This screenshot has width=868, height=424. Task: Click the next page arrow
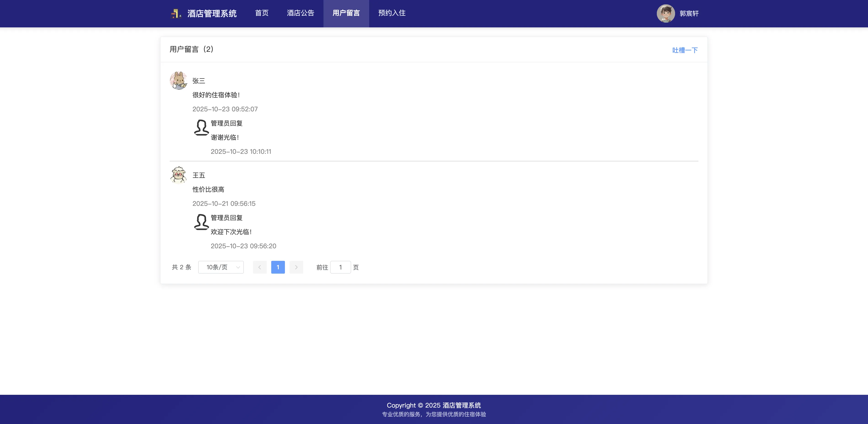point(296,267)
